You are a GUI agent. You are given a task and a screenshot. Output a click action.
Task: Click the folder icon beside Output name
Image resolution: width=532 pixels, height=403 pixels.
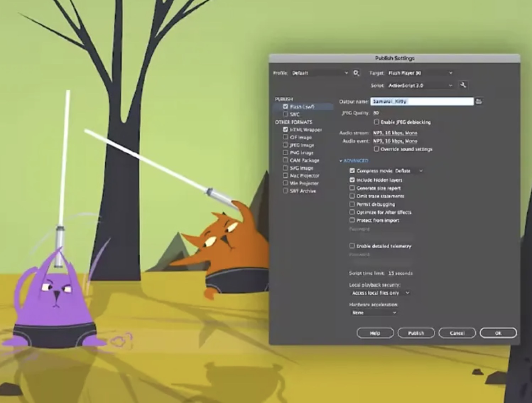(479, 102)
